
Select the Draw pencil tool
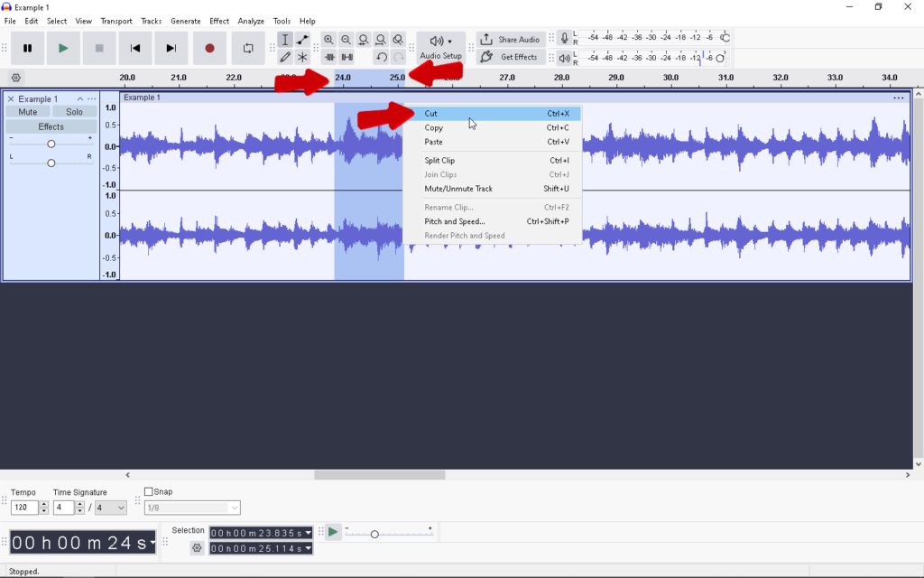pyautogui.click(x=285, y=57)
